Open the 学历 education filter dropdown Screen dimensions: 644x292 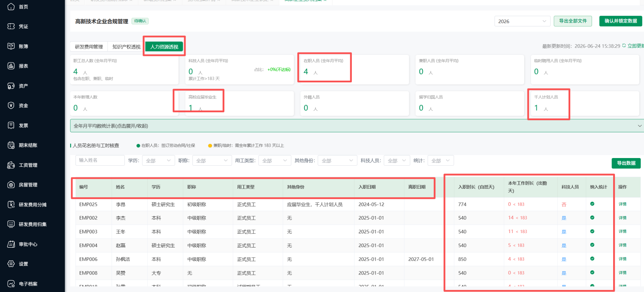coord(158,161)
